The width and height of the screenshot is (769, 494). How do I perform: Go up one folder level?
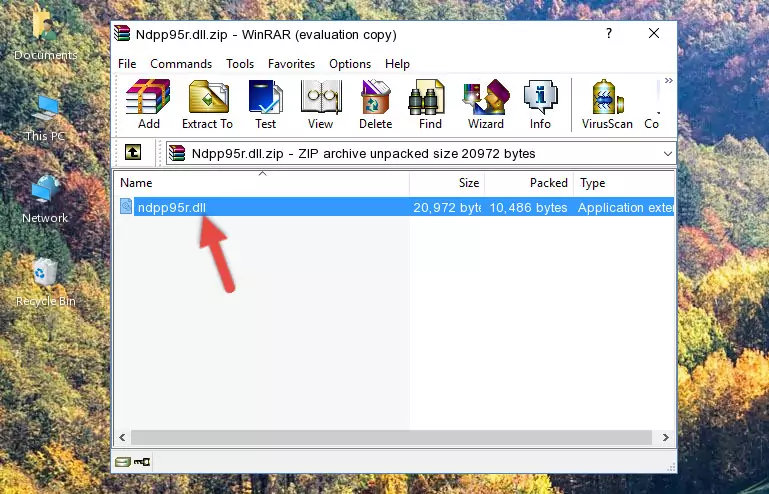click(x=133, y=153)
